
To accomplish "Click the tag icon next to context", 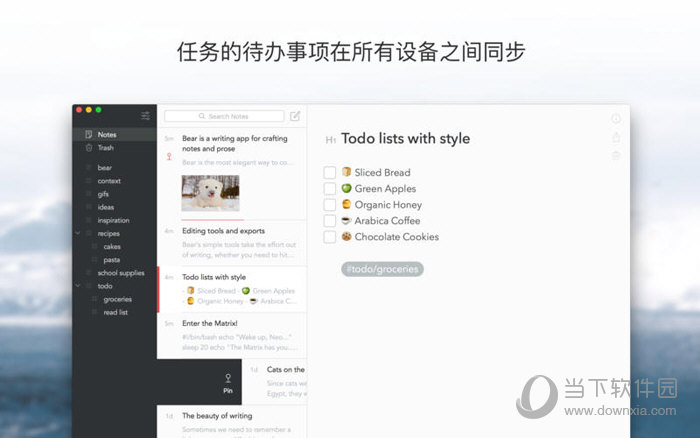I will 88,181.
